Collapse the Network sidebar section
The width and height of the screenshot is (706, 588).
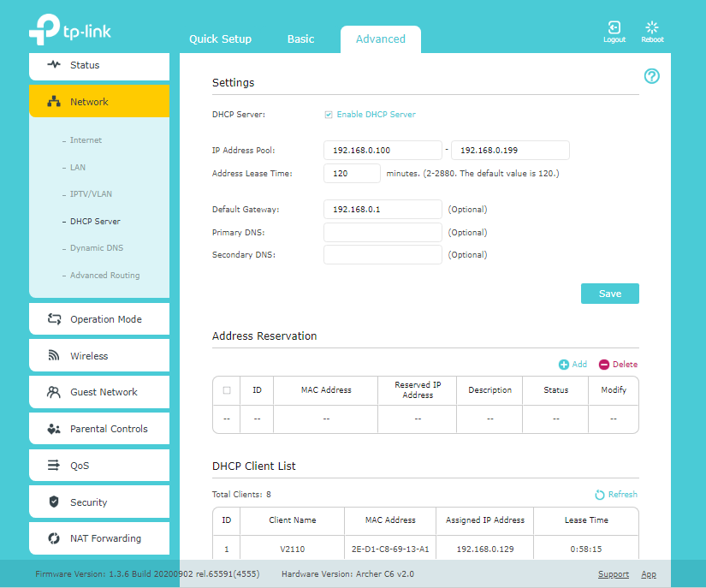click(98, 102)
